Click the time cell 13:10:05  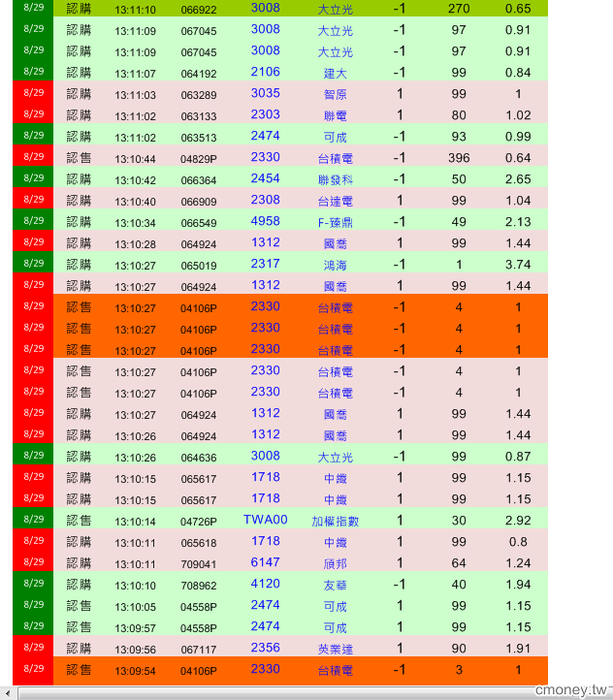(x=135, y=606)
